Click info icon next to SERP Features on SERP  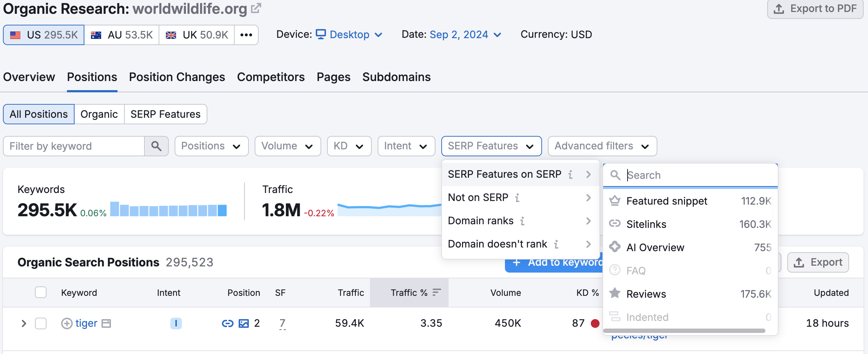[570, 174]
